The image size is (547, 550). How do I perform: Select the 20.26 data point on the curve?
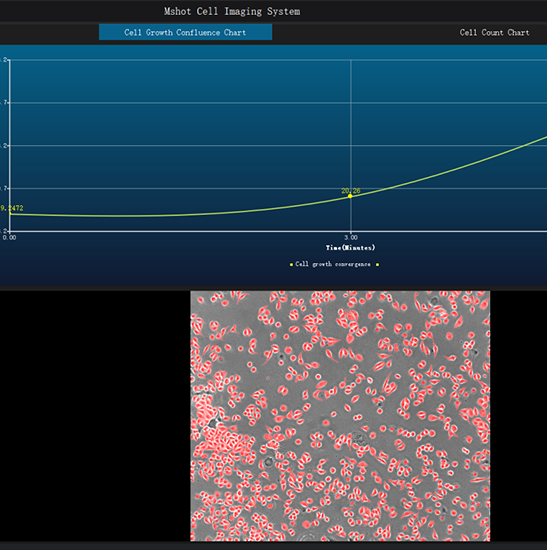coord(350,196)
